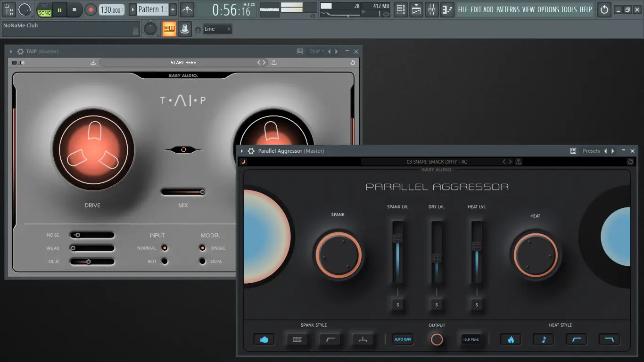Select the fist Spank Style button
The height and width of the screenshot is (362, 644).
pos(264,339)
